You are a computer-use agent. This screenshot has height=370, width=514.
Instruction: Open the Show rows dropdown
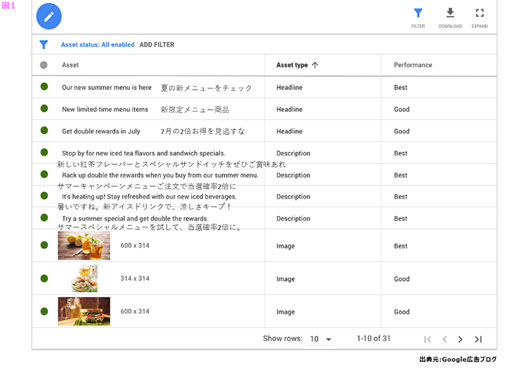(x=321, y=339)
